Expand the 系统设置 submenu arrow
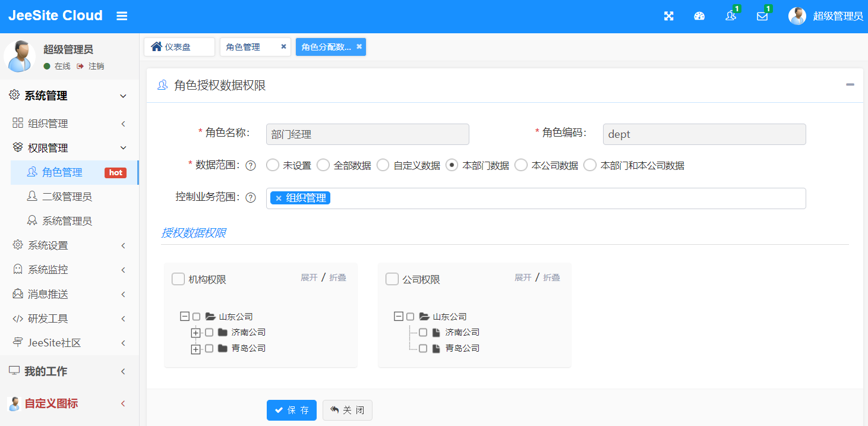The width and height of the screenshot is (868, 426). coord(124,245)
